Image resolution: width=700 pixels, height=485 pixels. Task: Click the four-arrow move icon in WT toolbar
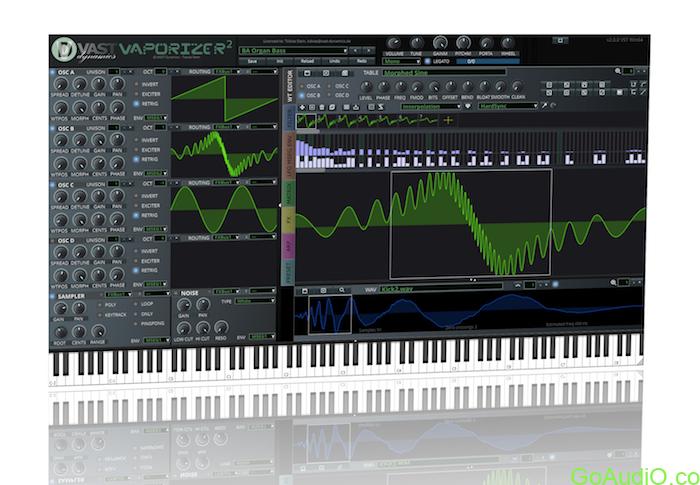tap(302, 107)
